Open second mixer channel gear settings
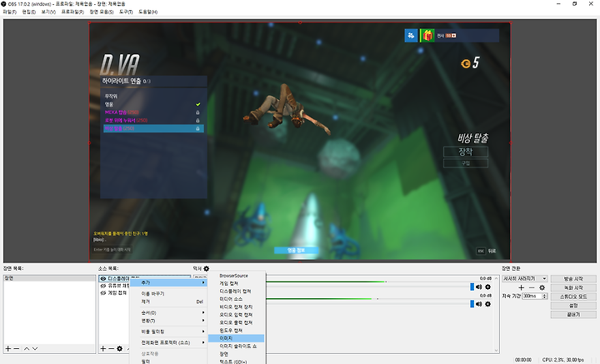This screenshot has height=364, width=600. click(x=487, y=304)
